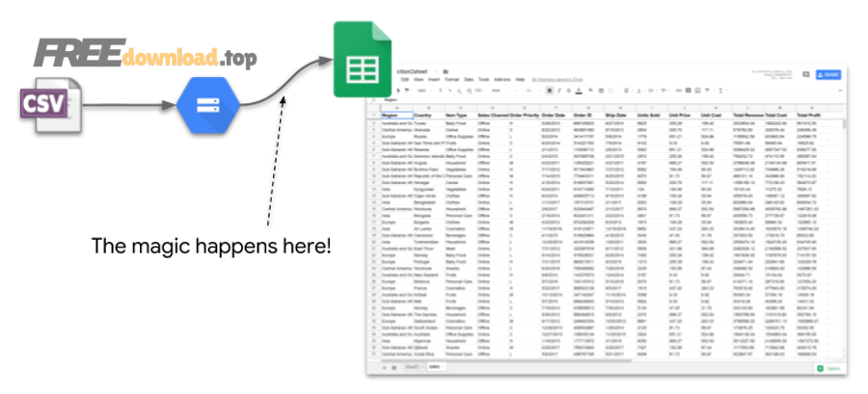868x394 pixels.
Task: Open the functions sigma dropdown
Action: tap(721, 91)
